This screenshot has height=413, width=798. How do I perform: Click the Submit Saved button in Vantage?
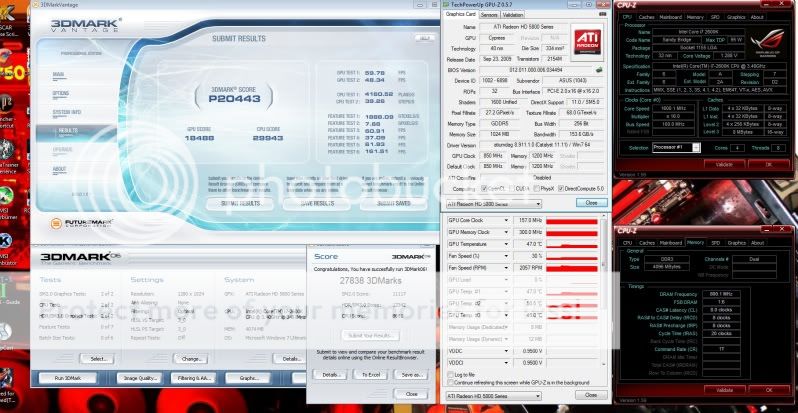tap(393, 203)
